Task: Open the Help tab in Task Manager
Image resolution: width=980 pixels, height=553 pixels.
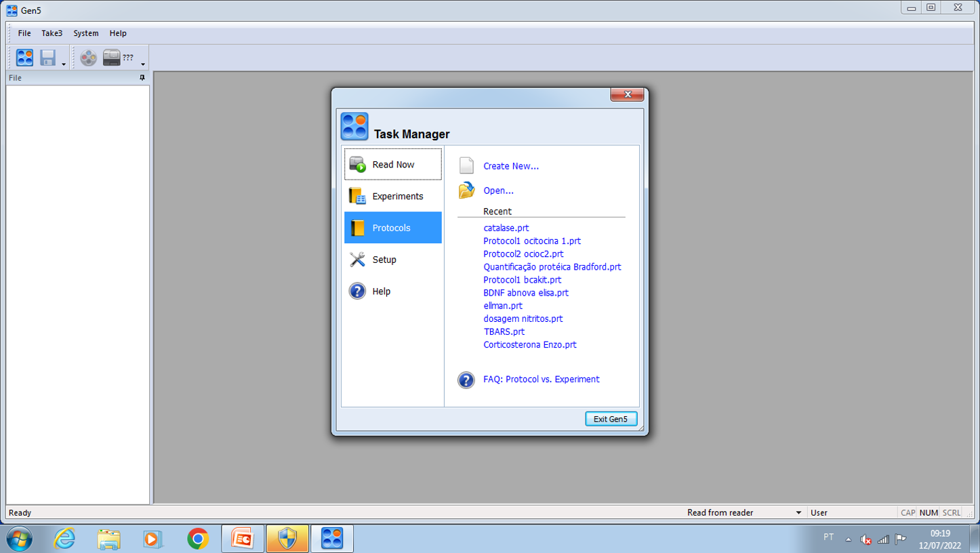Action: click(393, 291)
